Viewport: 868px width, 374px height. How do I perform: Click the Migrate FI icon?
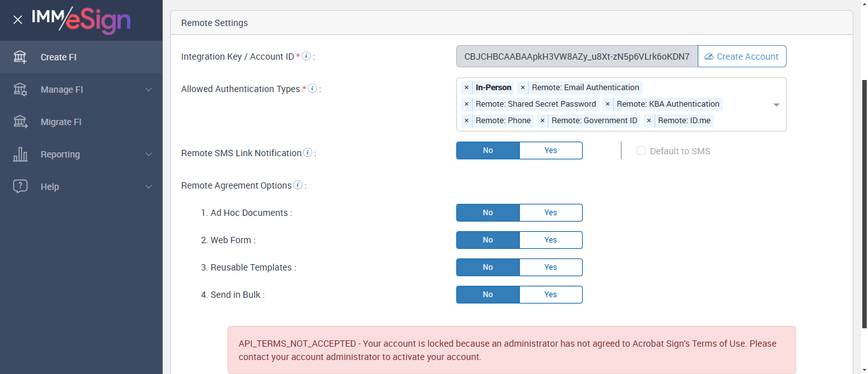20,122
